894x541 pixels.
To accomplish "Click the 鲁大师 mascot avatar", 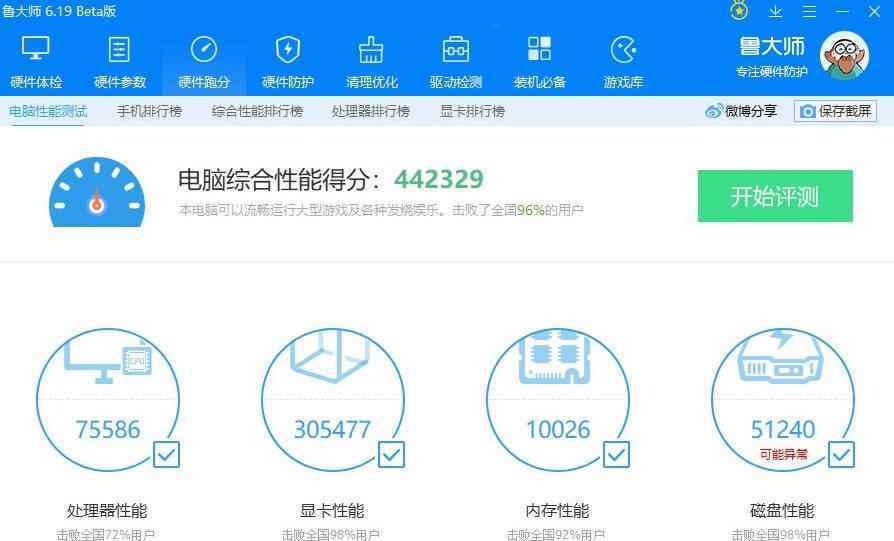I will pyautogui.click(x=844, y=55).
